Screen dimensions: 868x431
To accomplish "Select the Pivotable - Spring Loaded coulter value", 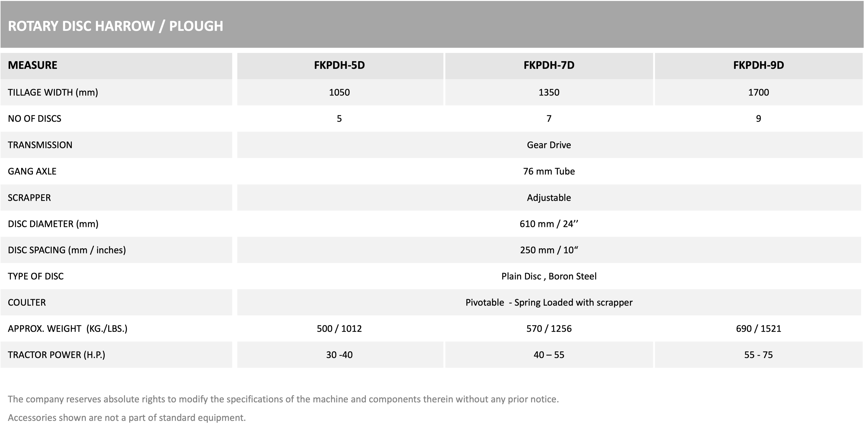I will (x=549, y=303).
